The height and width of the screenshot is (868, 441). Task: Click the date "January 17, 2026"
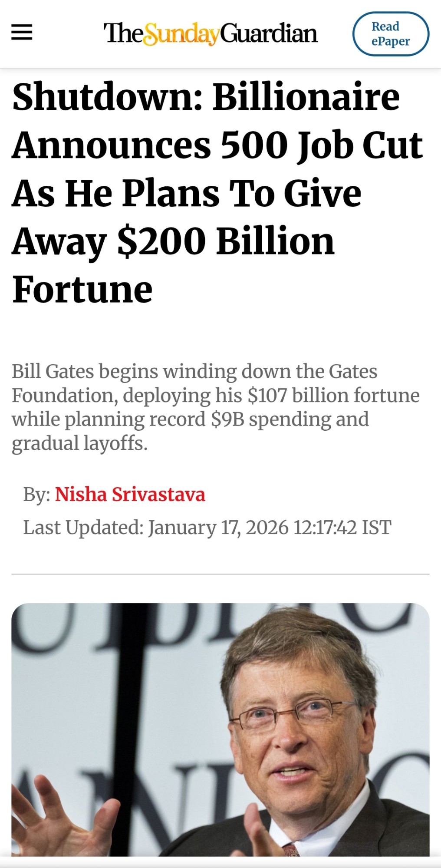tap(218, 528)
